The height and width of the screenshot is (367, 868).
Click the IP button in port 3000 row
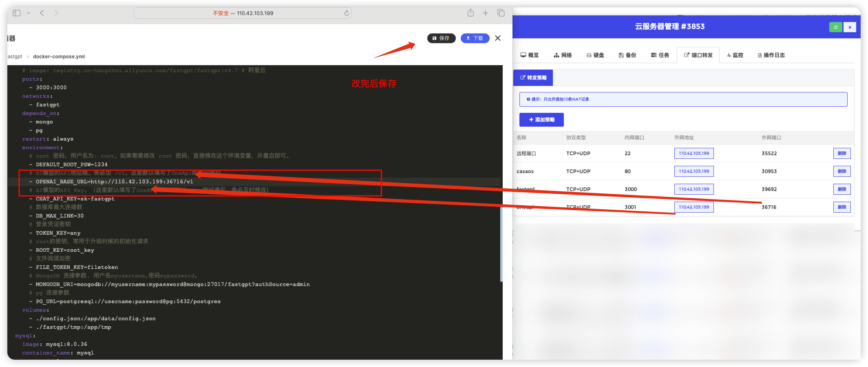(694, 189)
